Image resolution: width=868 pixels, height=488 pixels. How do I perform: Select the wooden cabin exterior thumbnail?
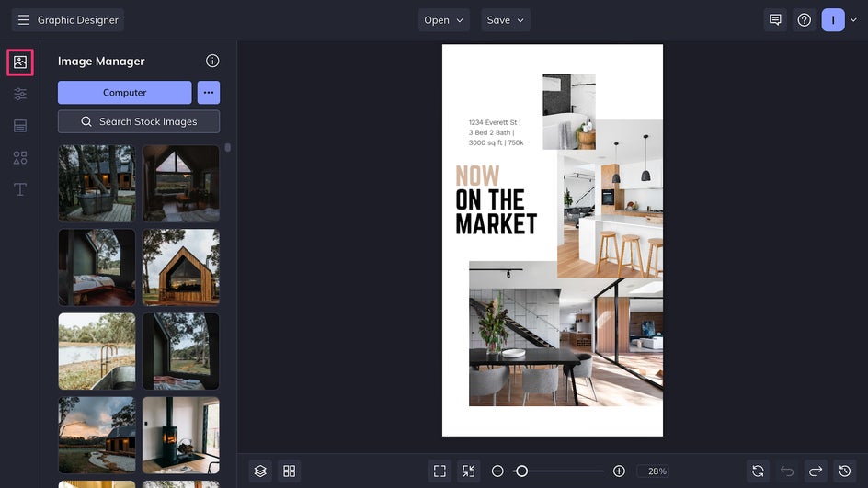click(x=181, y=267)
